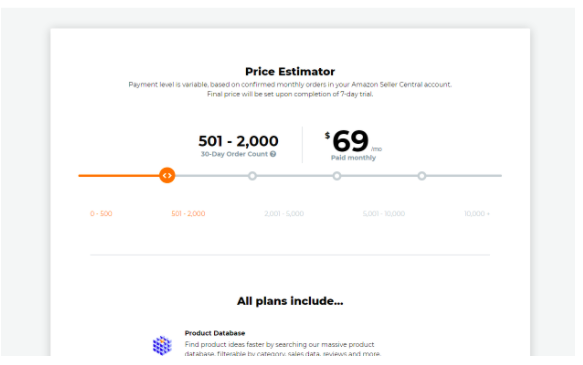Click the Price Estimator heading
The image size is (583, 365).
coord(290,71)
